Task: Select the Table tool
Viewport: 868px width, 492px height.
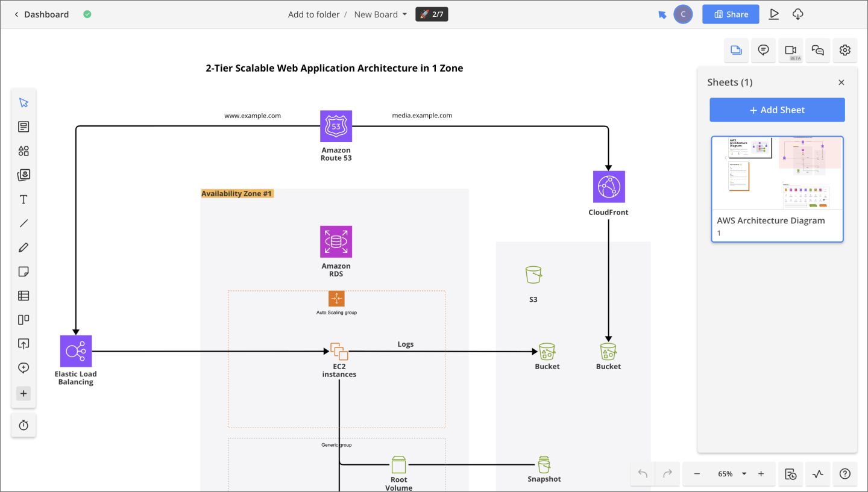Action: (x=24, y=296)
